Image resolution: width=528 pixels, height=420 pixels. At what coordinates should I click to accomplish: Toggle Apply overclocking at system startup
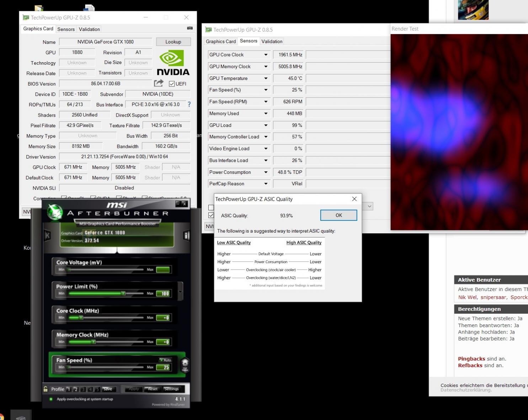[x=85, y=399]
